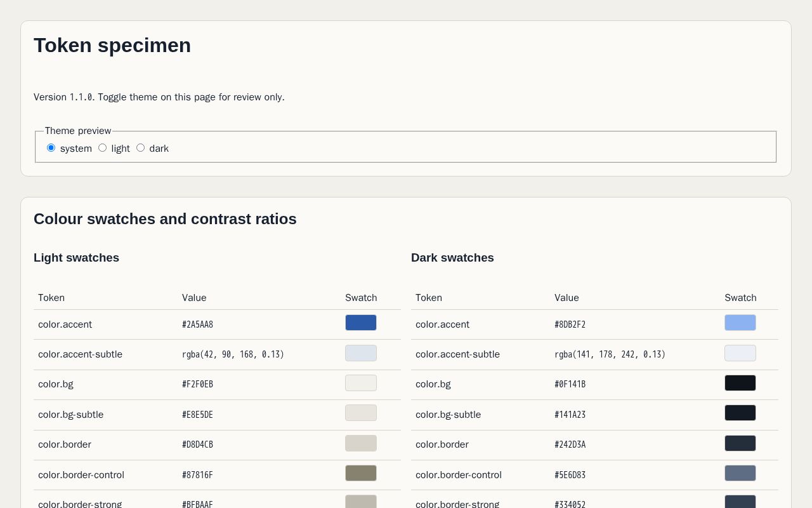Select the light color.bg swatch #F2F0EB
Viewport: 812px width, 508px height.
[361, 383]
